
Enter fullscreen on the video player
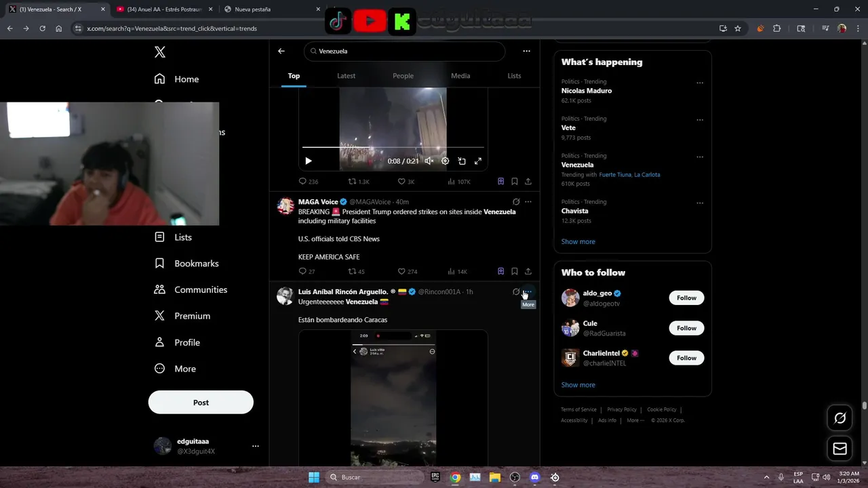pos(478,161)
